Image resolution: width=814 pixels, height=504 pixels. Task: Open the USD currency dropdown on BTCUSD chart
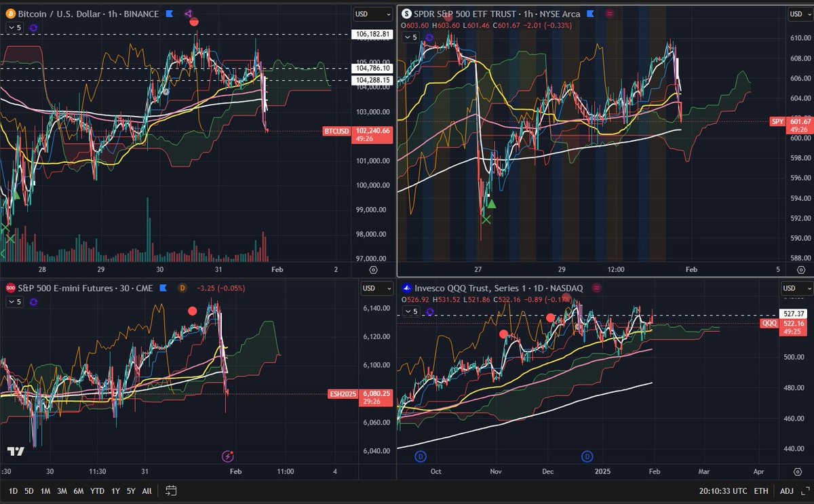372,14
